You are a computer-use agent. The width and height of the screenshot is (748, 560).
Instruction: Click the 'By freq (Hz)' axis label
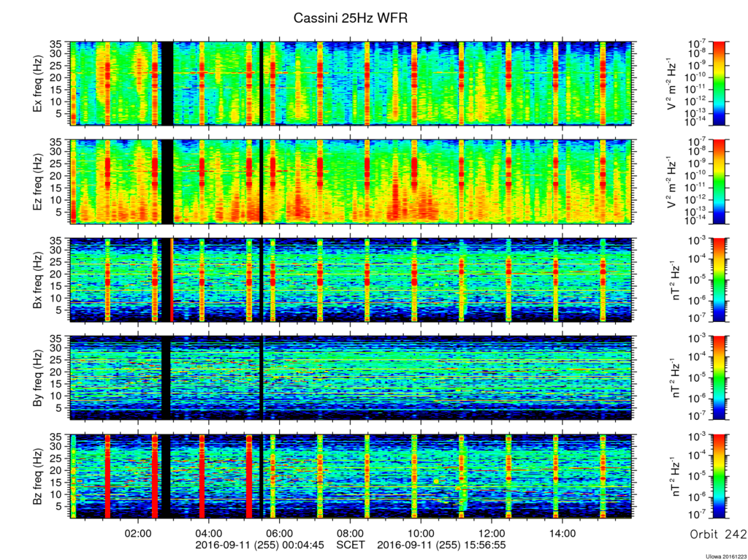(38, 378)
